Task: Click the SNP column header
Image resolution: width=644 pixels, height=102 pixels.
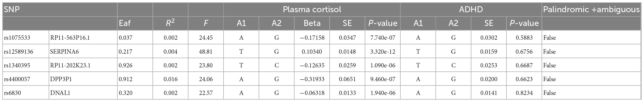Action: pos(60,10)
